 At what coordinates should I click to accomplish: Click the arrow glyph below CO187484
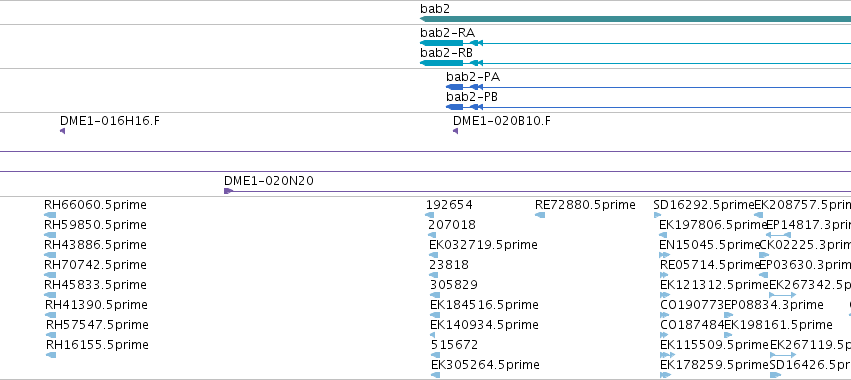pyautogui.click(x=664, y=335)
